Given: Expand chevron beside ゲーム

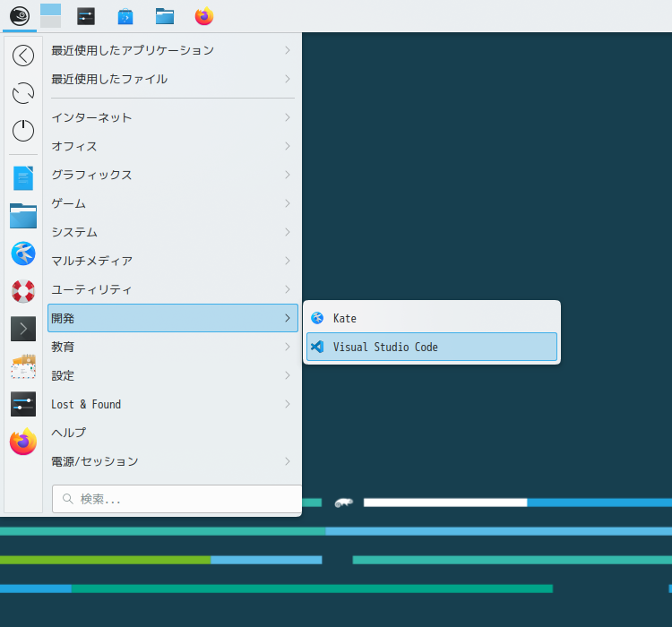Looking at the screenshot, I should 287,203.
